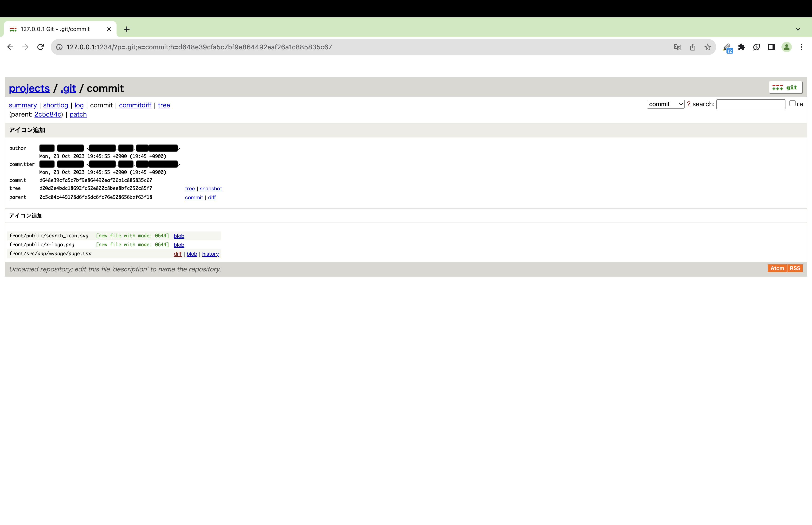The image size is (812, 525).
Task: Click the profile avatar icon
Action: (x=786, y=47)
